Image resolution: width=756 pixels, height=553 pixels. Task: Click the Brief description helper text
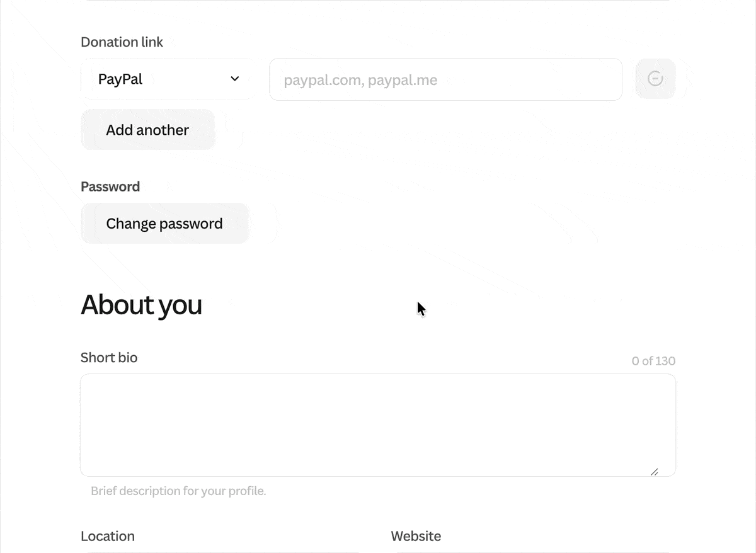pyautogui.click(x=178, y=491)
